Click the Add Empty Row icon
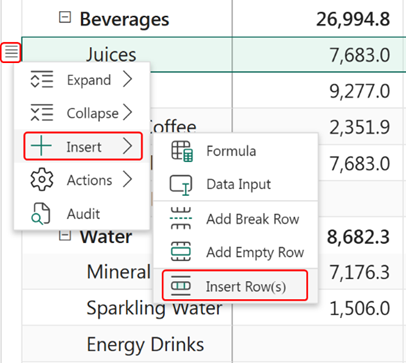Viewport: 406px width, 363px height. point(181,252)
